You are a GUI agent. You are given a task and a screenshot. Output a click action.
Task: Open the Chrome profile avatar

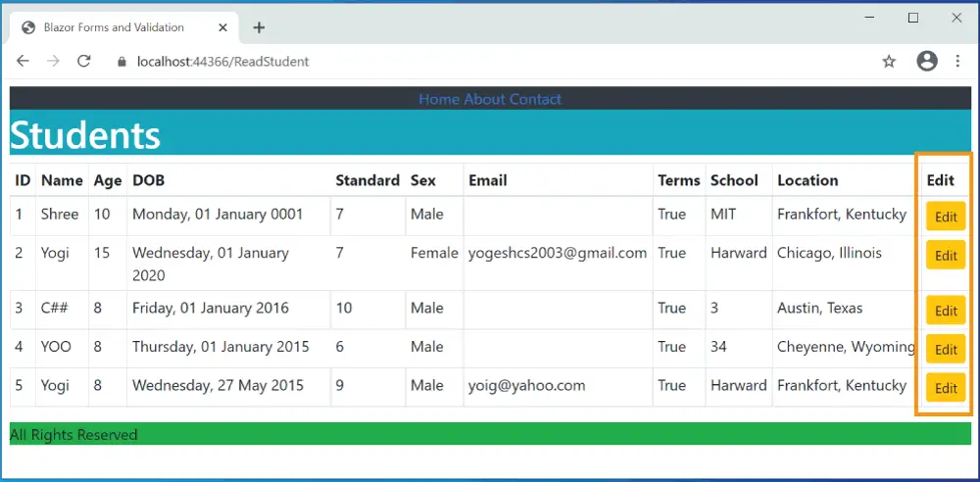pos(927,61)
